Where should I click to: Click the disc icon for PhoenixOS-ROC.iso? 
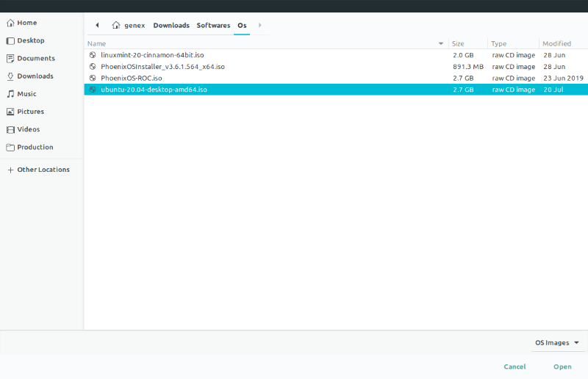[x=93, y=78]
